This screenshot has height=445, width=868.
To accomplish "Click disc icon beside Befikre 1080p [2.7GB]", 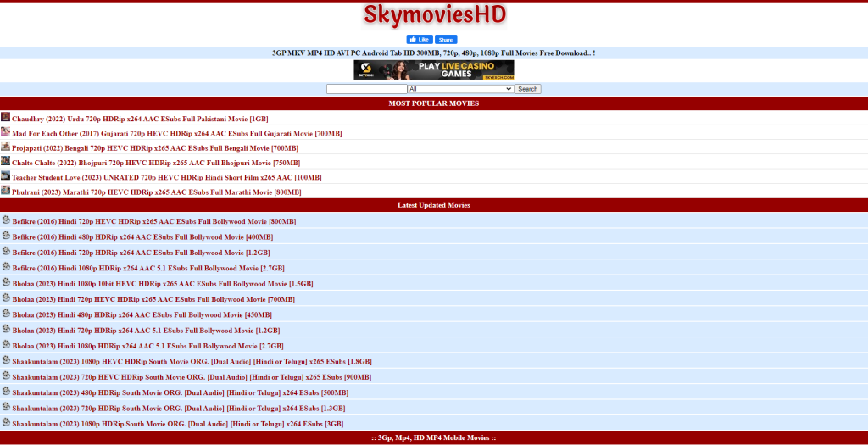I will pos(6,266).
